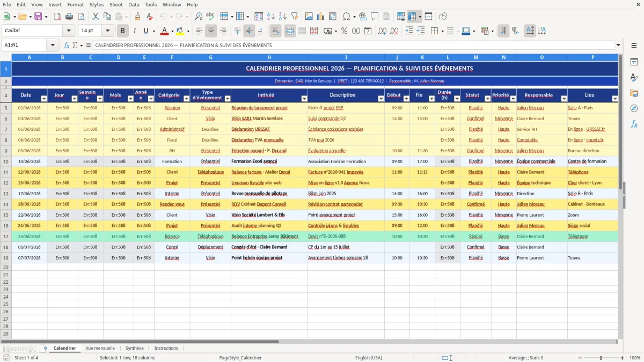Run the spelling check (abc icon)
Viewport: 644px width, 362px height.
click(210, 17)
